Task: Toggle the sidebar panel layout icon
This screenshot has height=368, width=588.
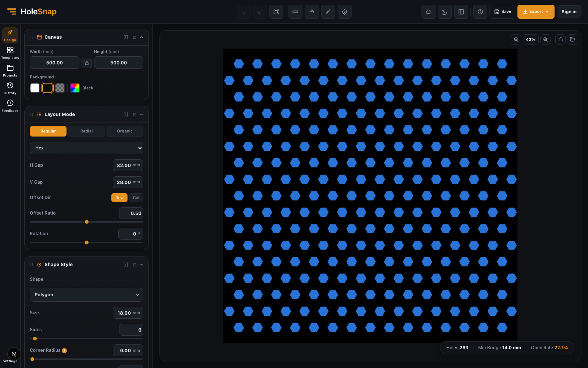Action: 461,12
